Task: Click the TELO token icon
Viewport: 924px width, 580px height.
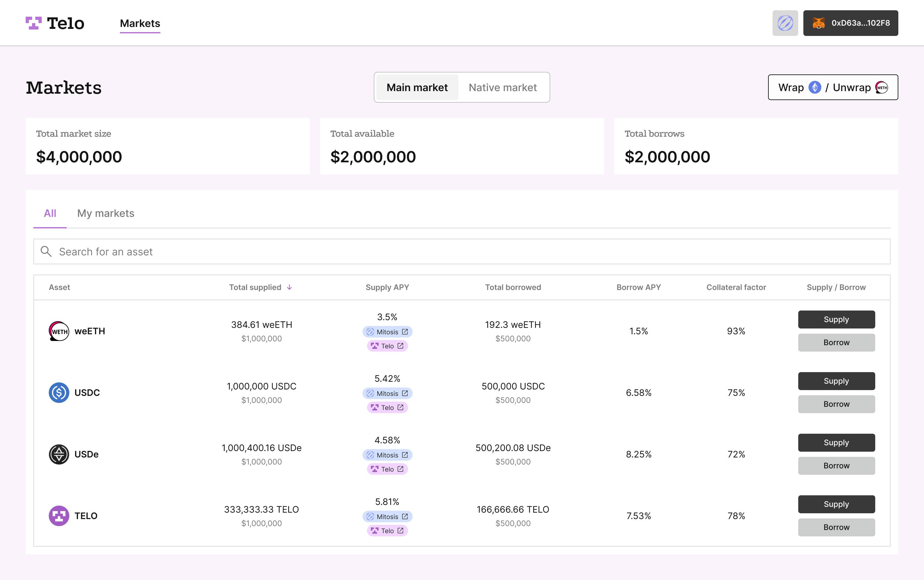Action: click(59, 516)
